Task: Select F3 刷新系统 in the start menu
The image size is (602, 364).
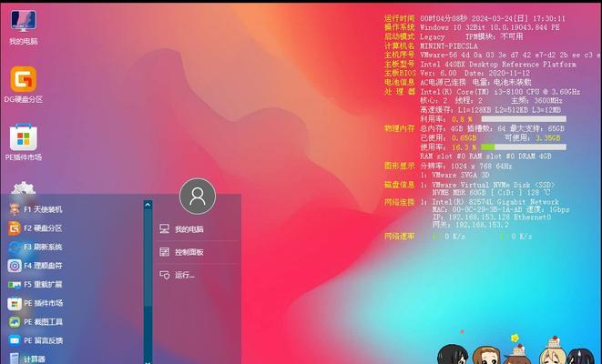Action: pos(36,247)
